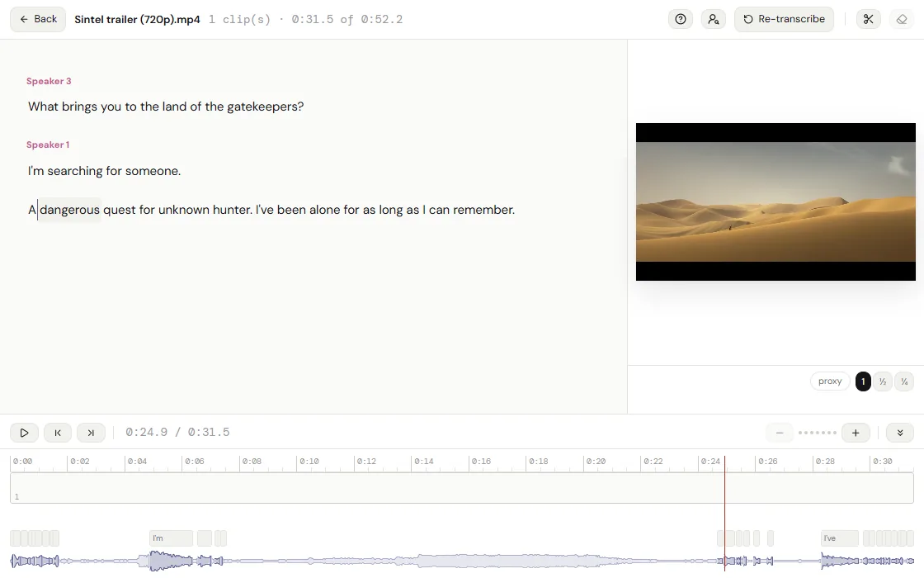This screenshot has width=924, height=578.
Task: Zoom in the timeline with plus
Action: [856, 433]
